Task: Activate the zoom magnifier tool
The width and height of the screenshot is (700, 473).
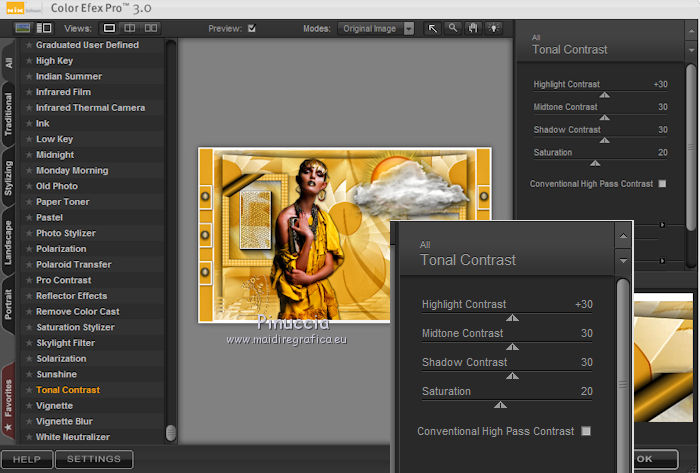Action: coord(453,29)
